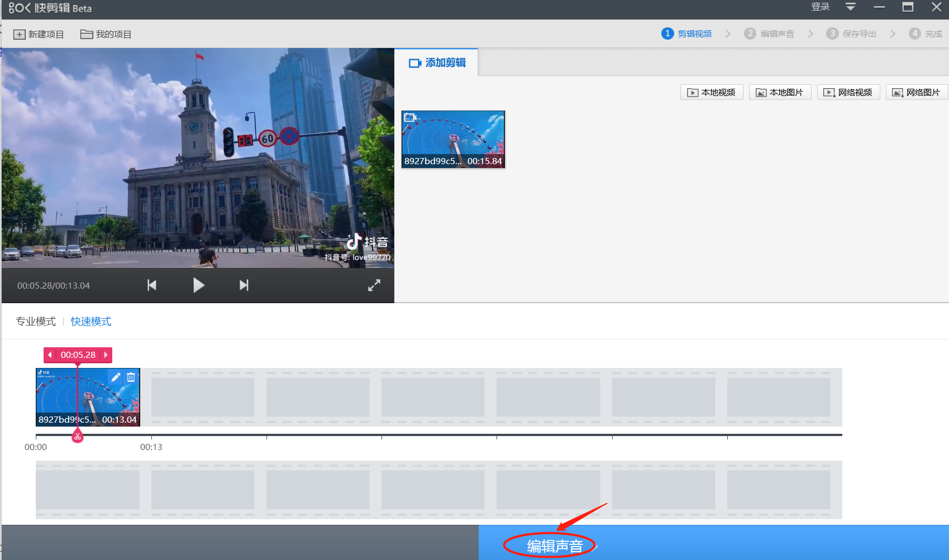Open 网络视频 online video source
This screenshot has width=949, height=560.
848,92
